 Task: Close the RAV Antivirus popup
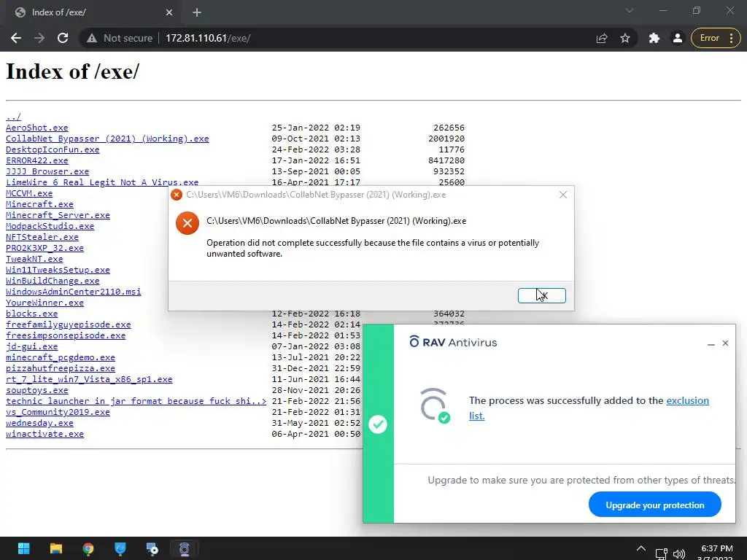pos(725,343)
